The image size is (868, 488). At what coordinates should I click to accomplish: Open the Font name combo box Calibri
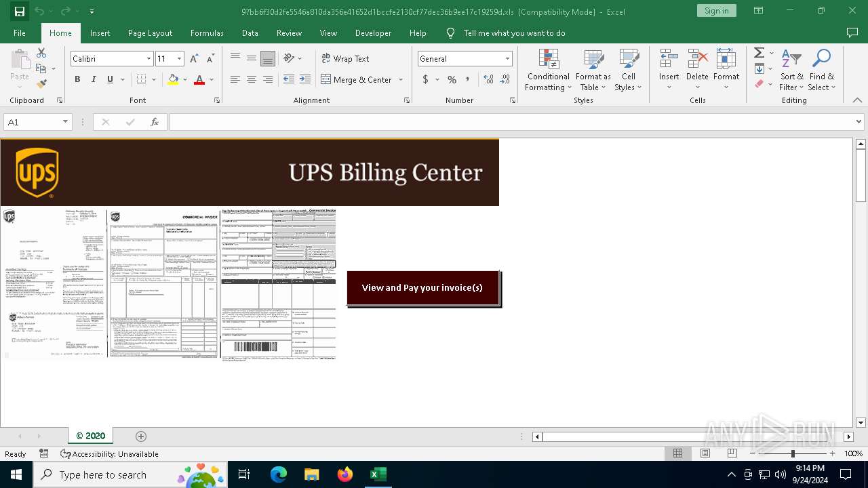click(112, 59)
